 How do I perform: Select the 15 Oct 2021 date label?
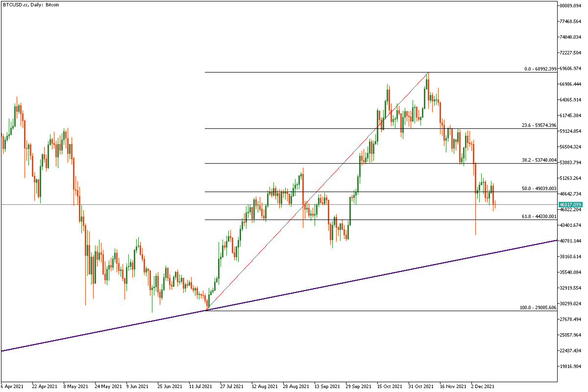[390, 387]
